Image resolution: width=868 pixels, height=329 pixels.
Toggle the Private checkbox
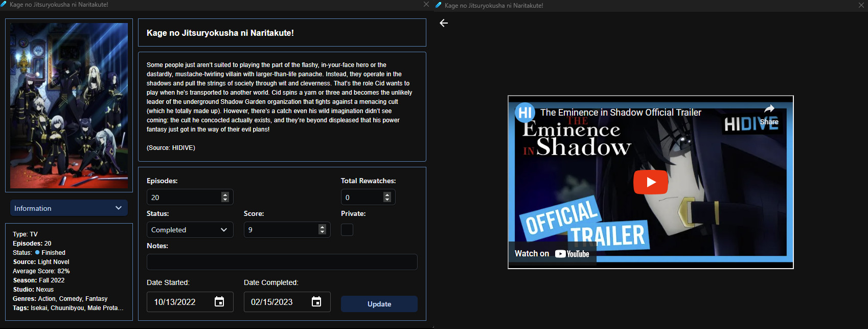point(347,230)
